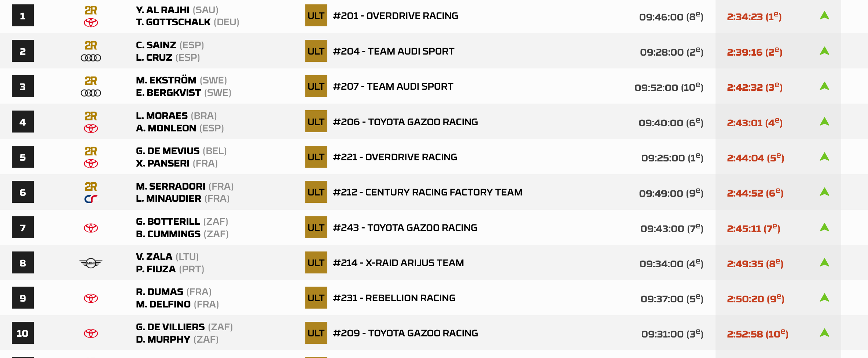Click the Toyota logo in row 1
The width and height of the screenshot is (868, 358).
click(x=91, y=23)
